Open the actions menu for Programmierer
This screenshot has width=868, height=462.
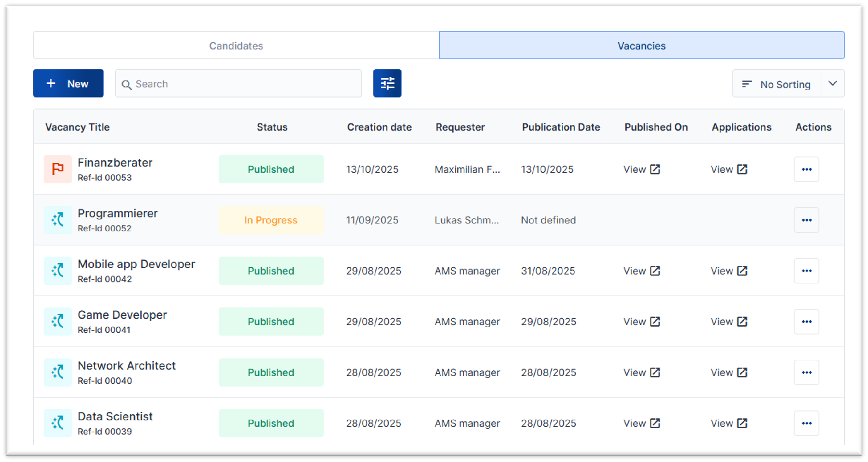click(x=806, y=220)
